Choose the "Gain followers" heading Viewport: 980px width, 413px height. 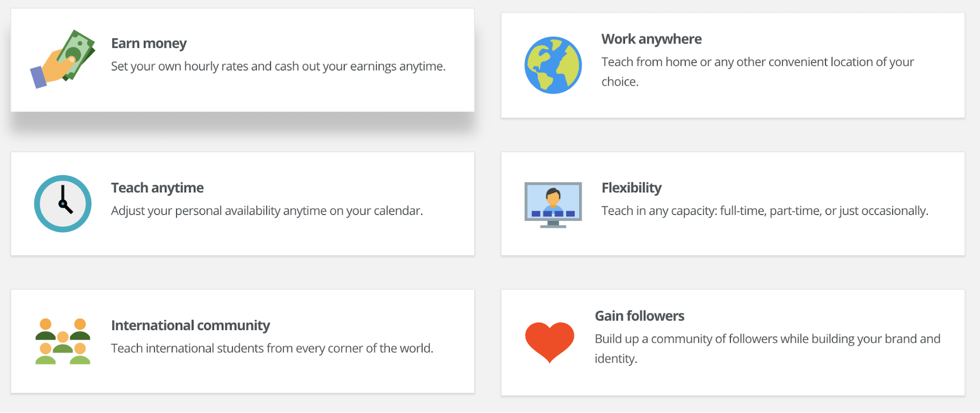point(639,316)
